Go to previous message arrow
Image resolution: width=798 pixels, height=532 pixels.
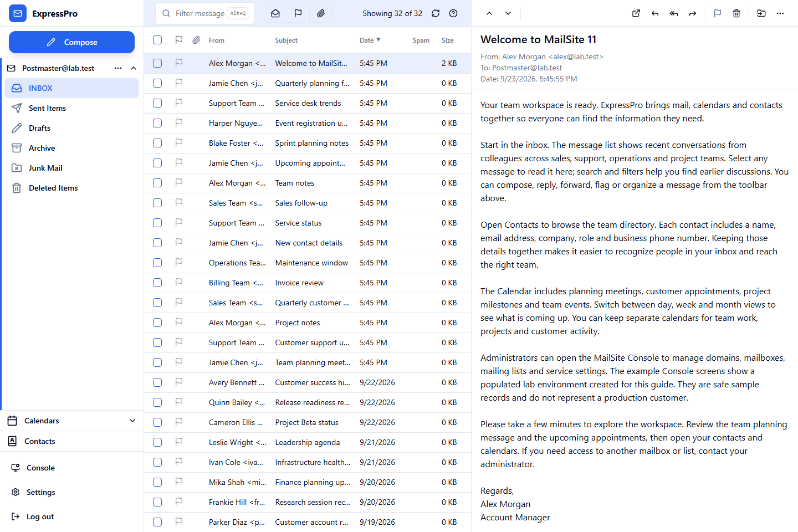[x=489, y=13]
